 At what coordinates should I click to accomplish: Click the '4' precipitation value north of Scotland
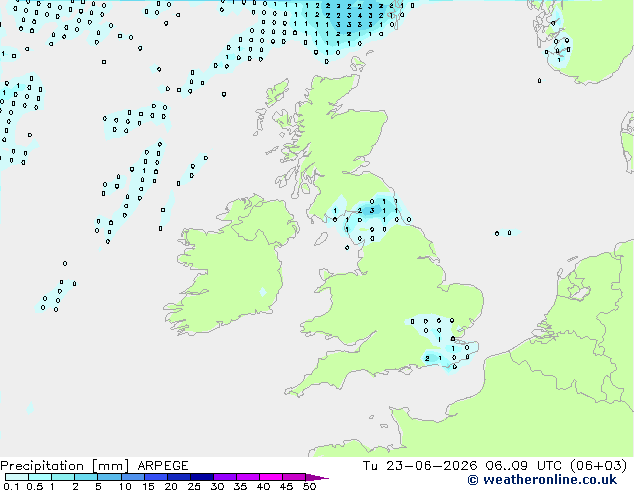click(360, 15)
